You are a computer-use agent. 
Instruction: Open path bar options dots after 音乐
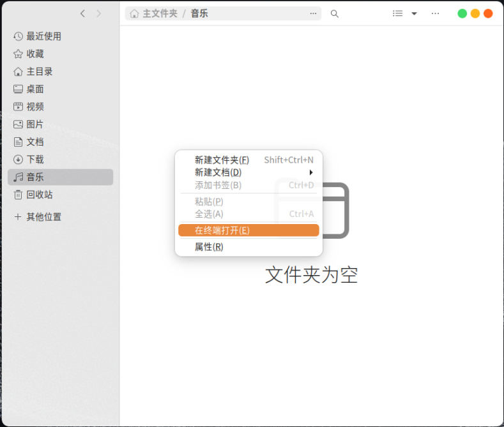(x=313, y=13)
